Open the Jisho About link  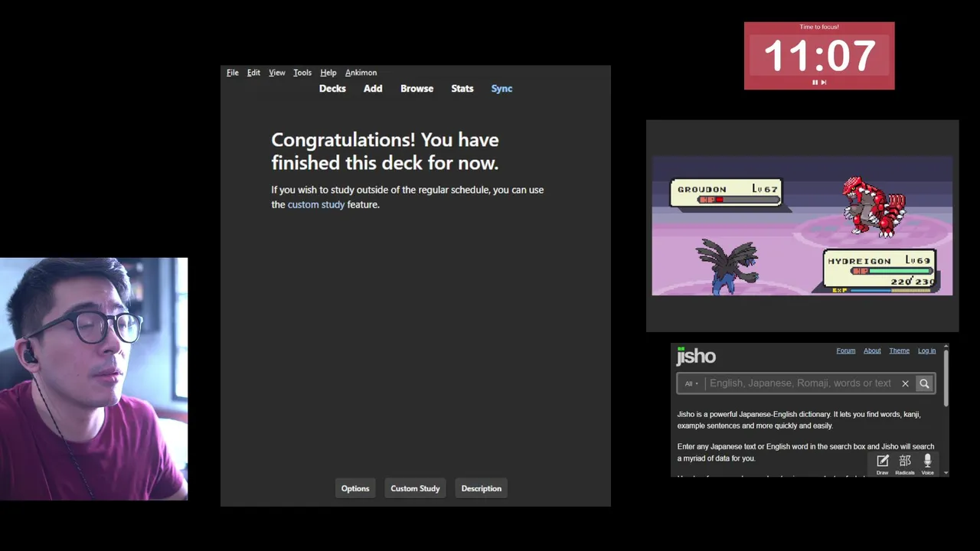(x=872, y=350)
